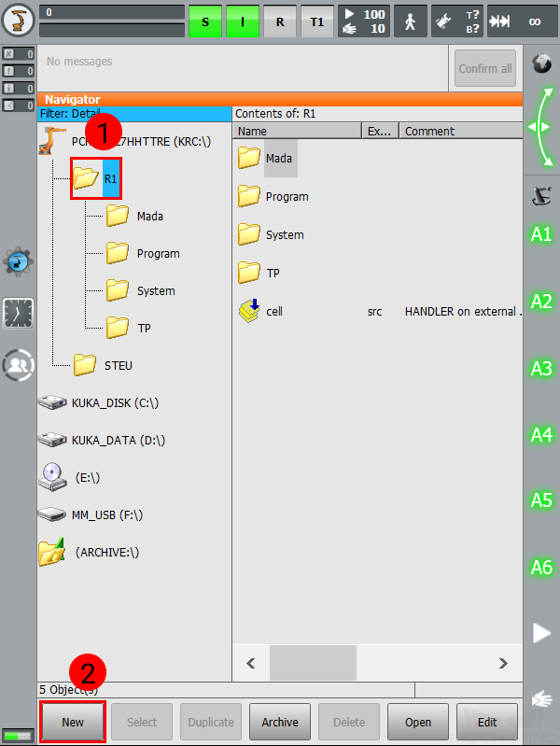The height and width of the screenshot is (746, 560).
Task: Click the white play start arrow
Action: tap(541, 633)
